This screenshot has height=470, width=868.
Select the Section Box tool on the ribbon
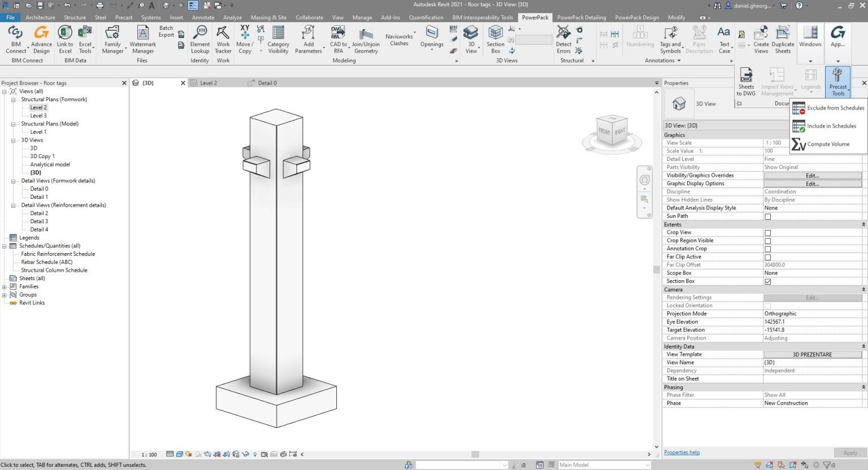[494, 40]
